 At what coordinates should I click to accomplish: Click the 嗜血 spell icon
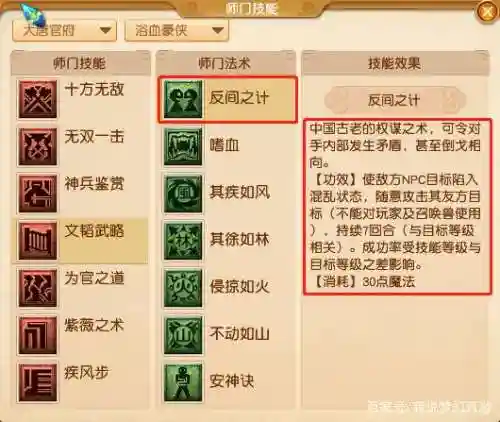[x=183, y=146]
